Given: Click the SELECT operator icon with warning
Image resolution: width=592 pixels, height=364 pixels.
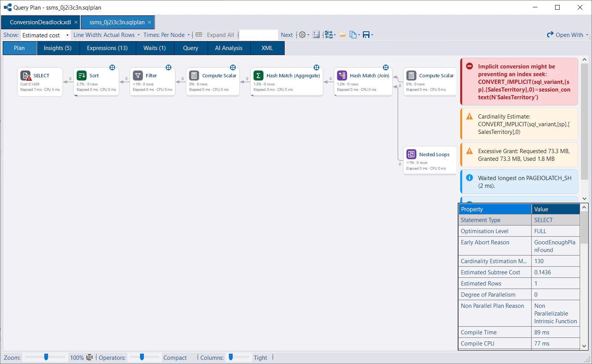Looking at the screenshot, I should pos(26,76).
